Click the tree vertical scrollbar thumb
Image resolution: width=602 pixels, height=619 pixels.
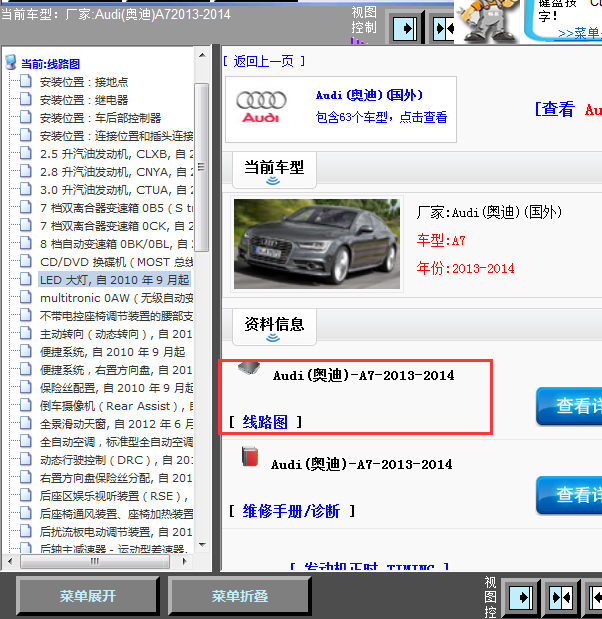201,167
